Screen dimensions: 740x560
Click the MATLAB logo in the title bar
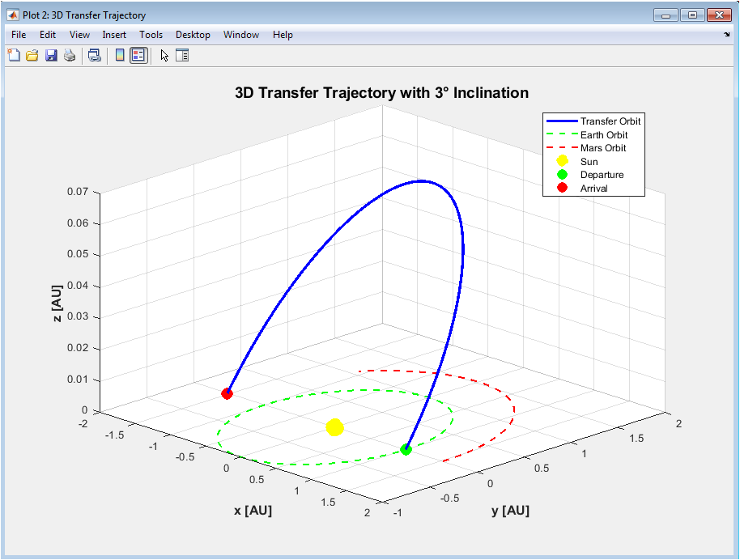pyautogui.click(x=13, y=15)
